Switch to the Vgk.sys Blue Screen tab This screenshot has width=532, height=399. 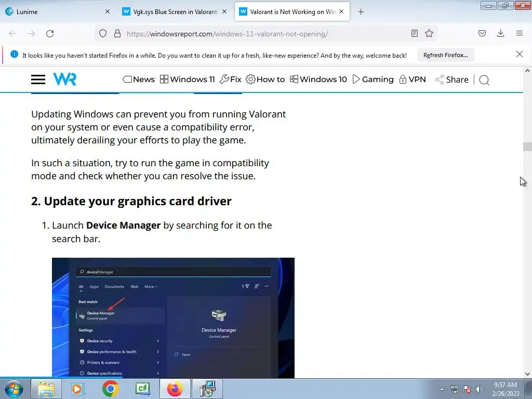coord(175,11)
